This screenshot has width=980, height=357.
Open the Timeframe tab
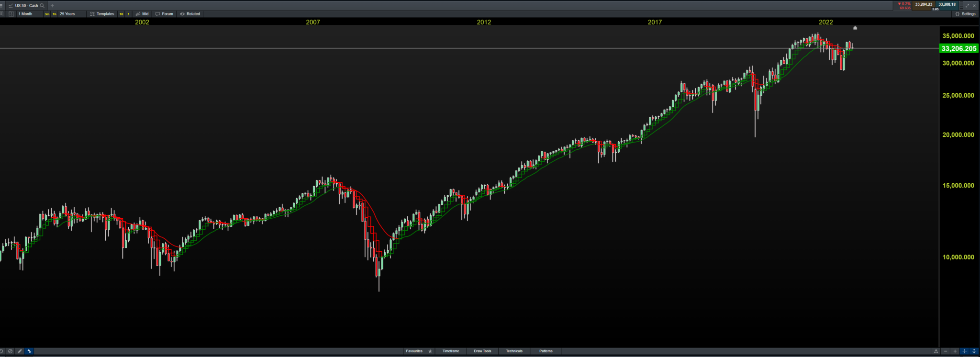[451, 351]
